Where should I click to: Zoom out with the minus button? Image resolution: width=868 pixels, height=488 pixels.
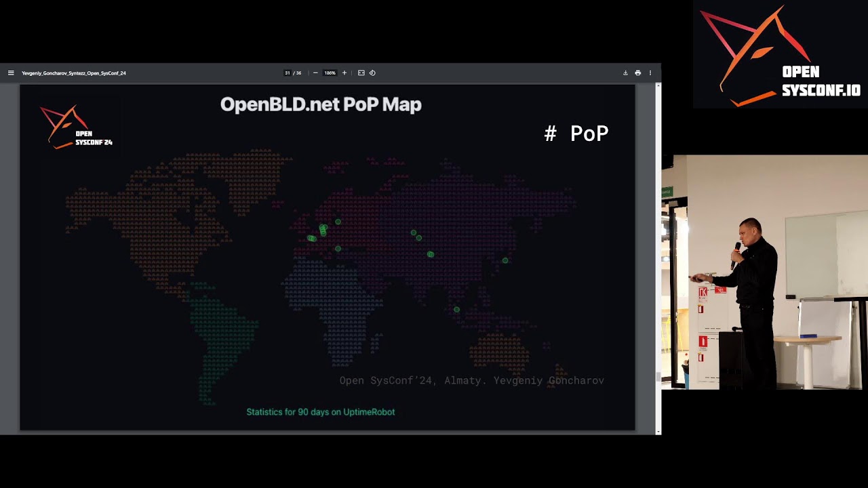[315, 73]
